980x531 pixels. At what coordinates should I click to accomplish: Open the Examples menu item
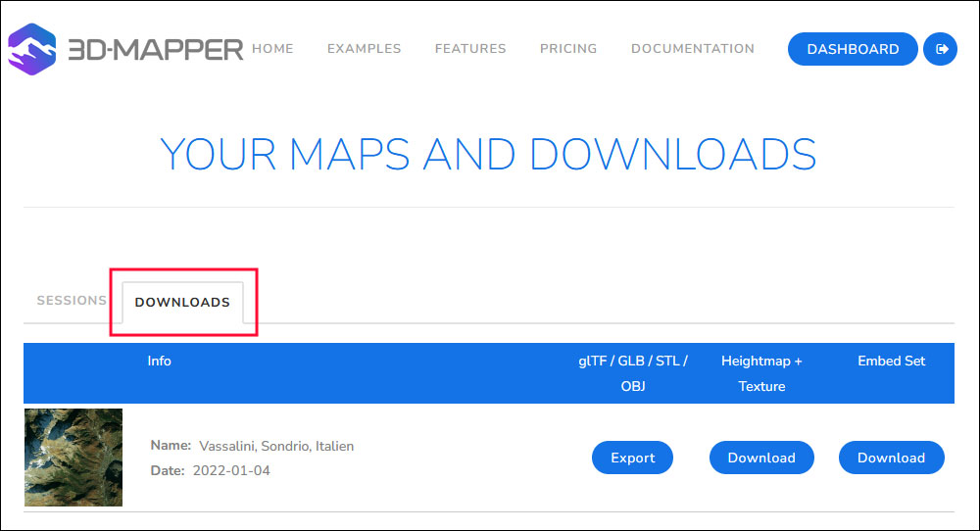tap(364, 49)
